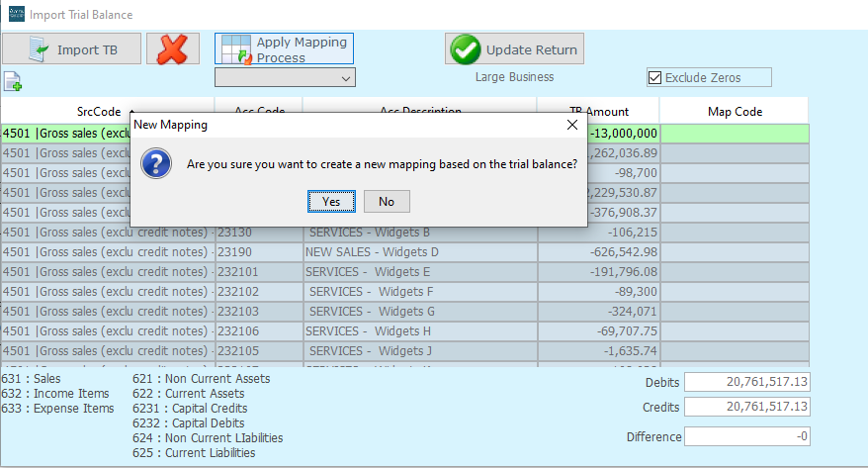
Task: Click the red X cancel button
Action: [180, 49]
